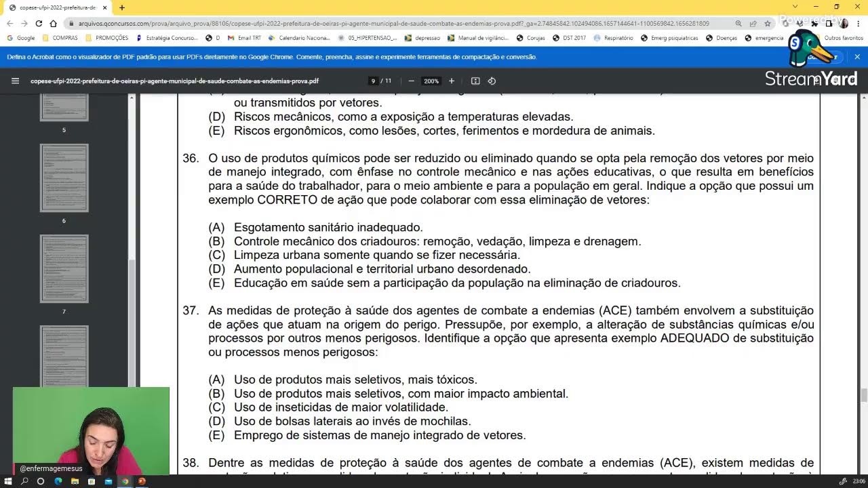Open the browser home page
This screenshot has width=868, height=488.
pos(53,23)
